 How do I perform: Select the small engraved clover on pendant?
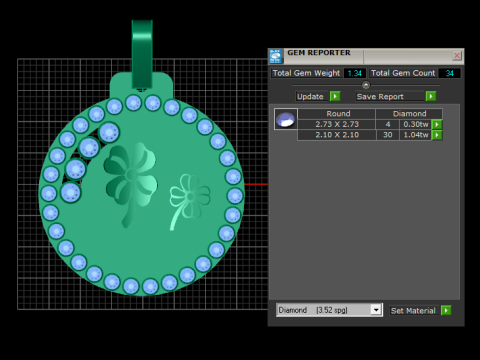tap(189, 201)
